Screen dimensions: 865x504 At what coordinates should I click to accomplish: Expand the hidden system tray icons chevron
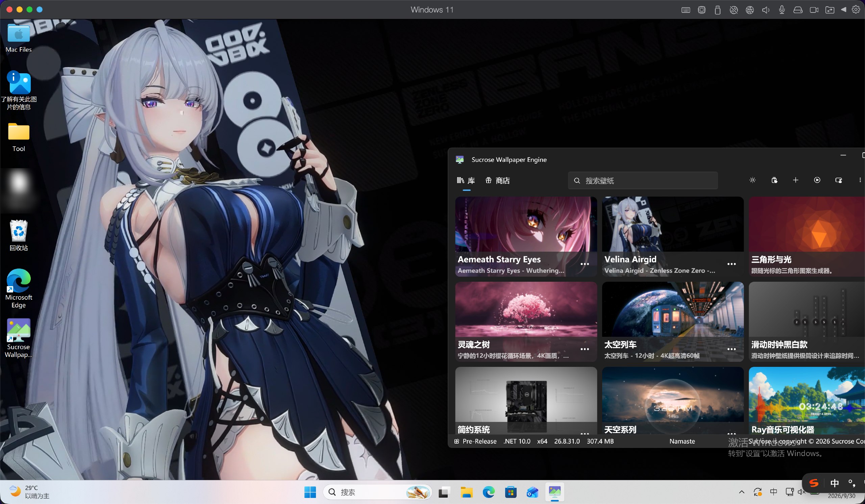click(742, 492)
